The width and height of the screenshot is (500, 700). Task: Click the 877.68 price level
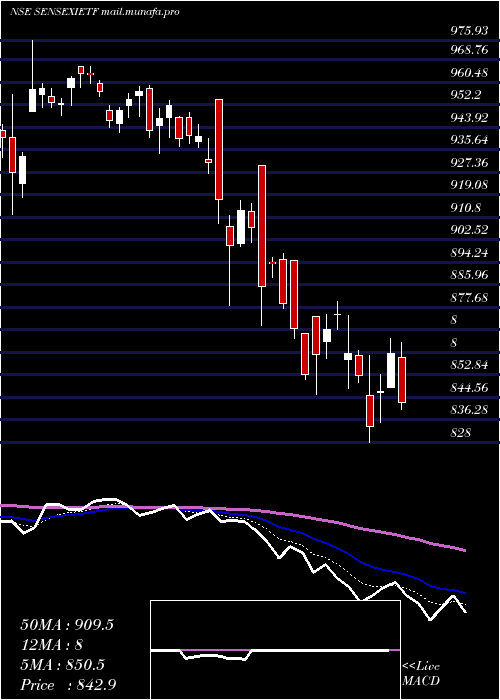pos(468,298)
